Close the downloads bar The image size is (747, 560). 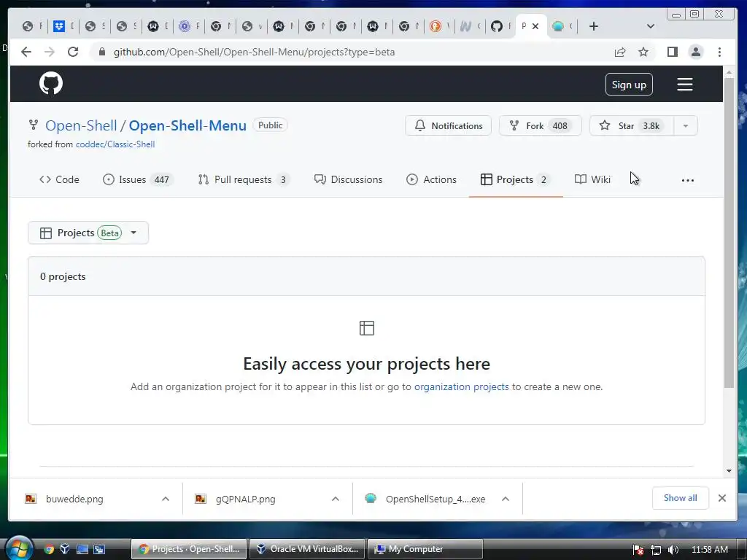coord(722,498)
